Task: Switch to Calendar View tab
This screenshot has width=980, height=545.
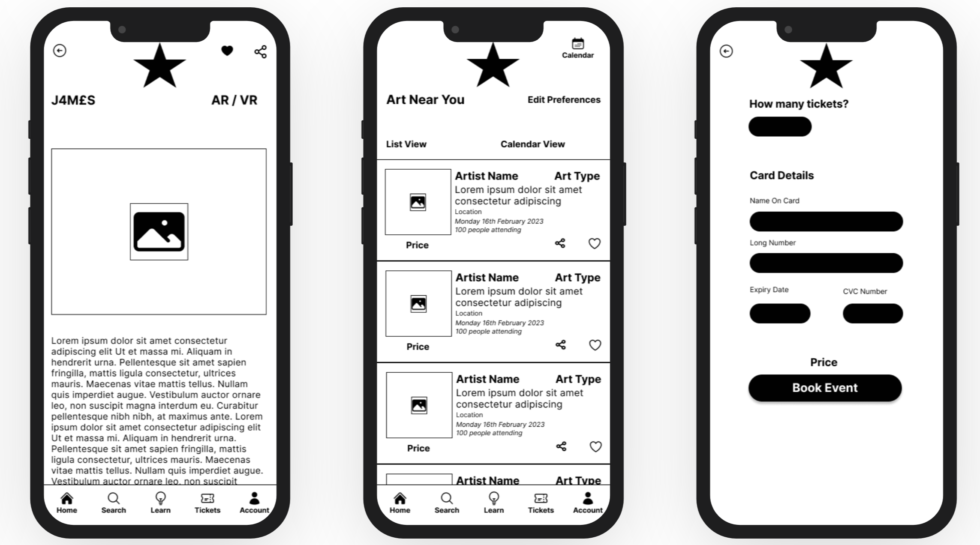Action: point(534,144)
